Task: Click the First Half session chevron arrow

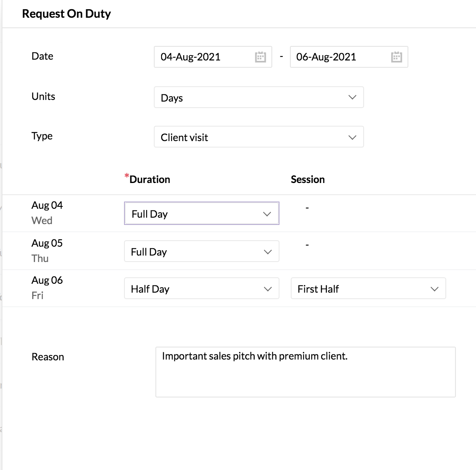Action: [x=435, y=289]
